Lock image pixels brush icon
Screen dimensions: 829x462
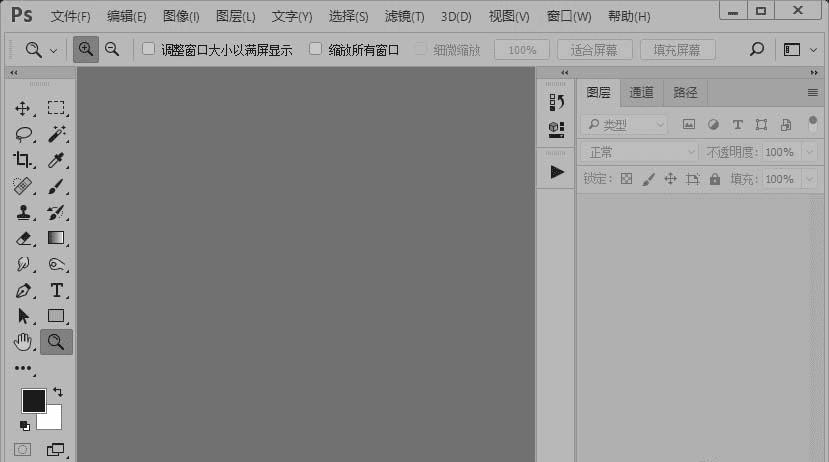tap(648, 179)
